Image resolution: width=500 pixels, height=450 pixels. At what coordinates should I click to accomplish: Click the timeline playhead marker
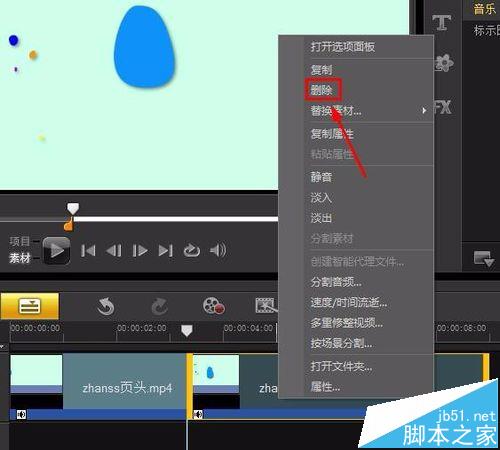point(187,330)
